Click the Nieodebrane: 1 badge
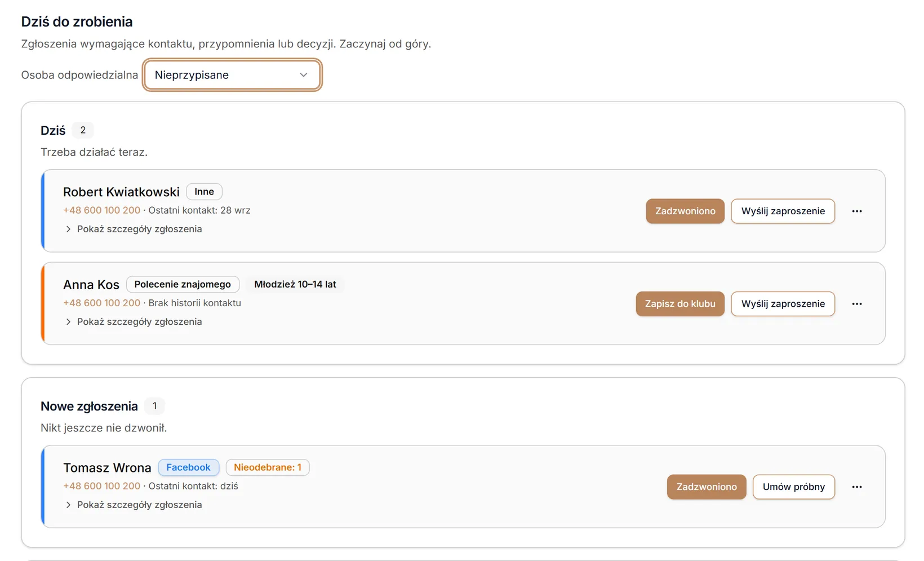Viewport: 924px width, 561px height. [268, 467]
